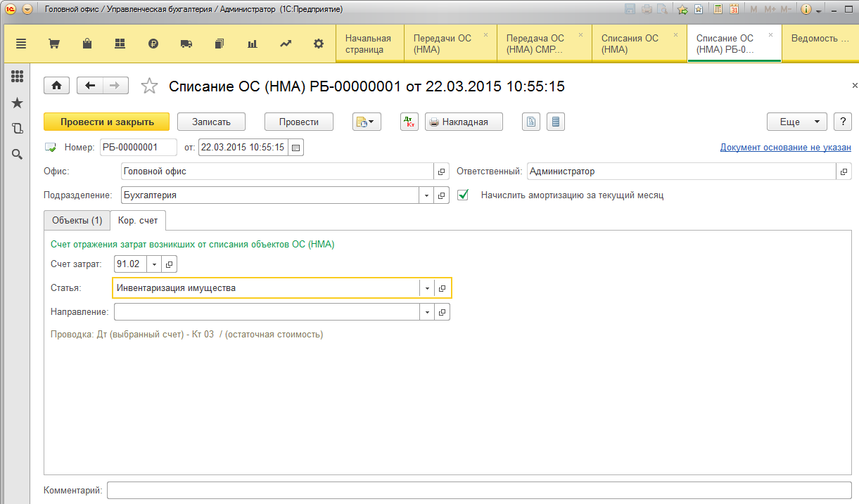
Task: Open favorites star in left sidebar
Action: click(18, 103)
